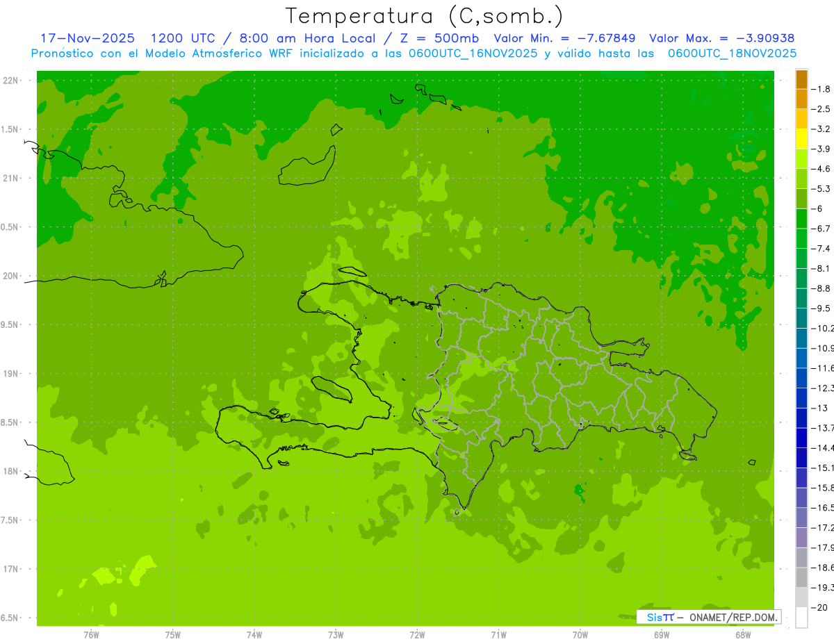The image size is (834, 644).
Task: Select the "-5.3" legend value
Action: pyautogui.click(x=821, y=189)
